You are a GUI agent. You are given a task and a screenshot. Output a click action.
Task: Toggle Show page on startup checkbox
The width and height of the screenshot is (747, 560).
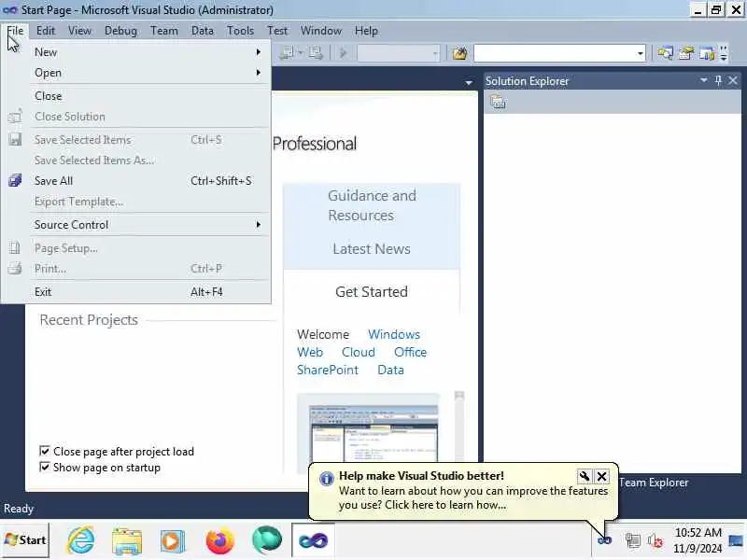[x=44, y=467]
